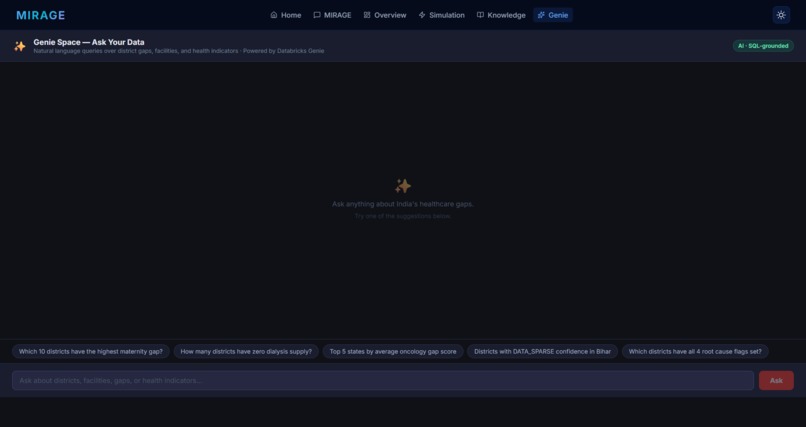Switch to the Overview tab
This screenshot has height=427, width=806.
[x=385, y=15]
